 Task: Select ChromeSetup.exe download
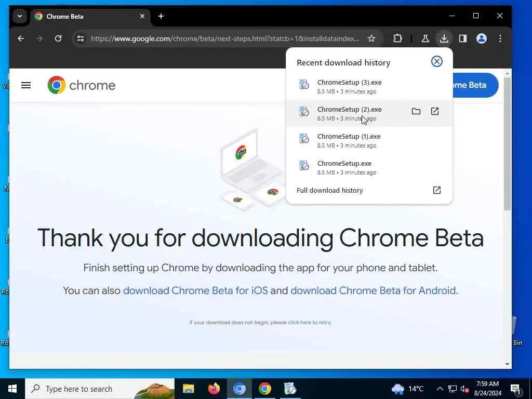tap(369, 168)
